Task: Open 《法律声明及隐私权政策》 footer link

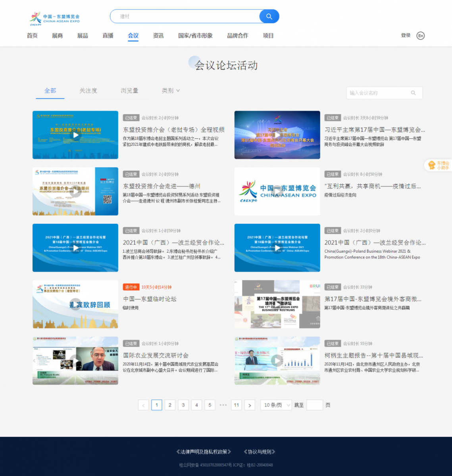Action: tap(204, 452)
